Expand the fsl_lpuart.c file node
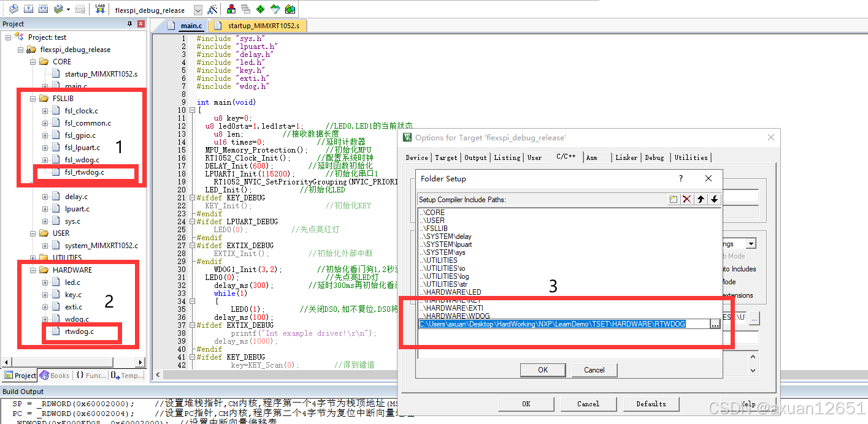This screenshot has width=868, height=424. point(45,148)
